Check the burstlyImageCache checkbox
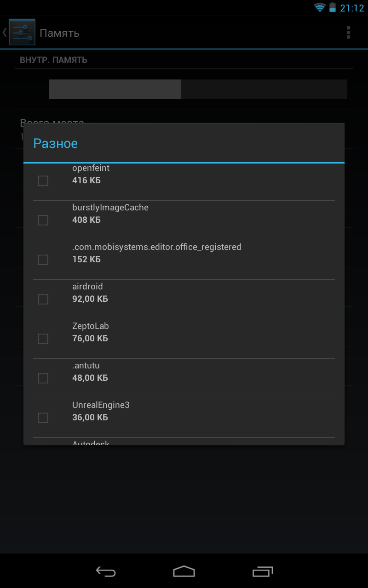The width and height of the screenshot is (368, 588). pos(43,220)
